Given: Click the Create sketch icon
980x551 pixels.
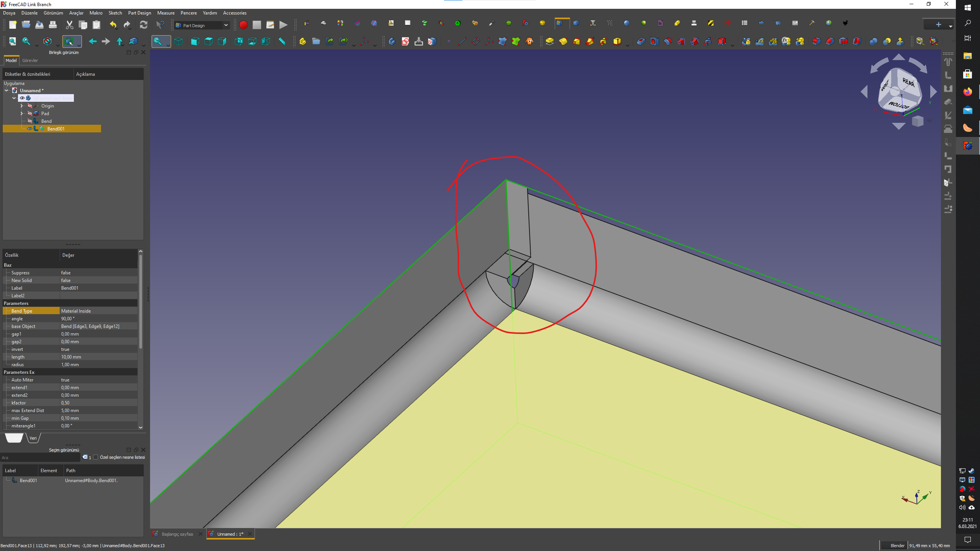Looking at the screenshot, I should pos(405,41).
